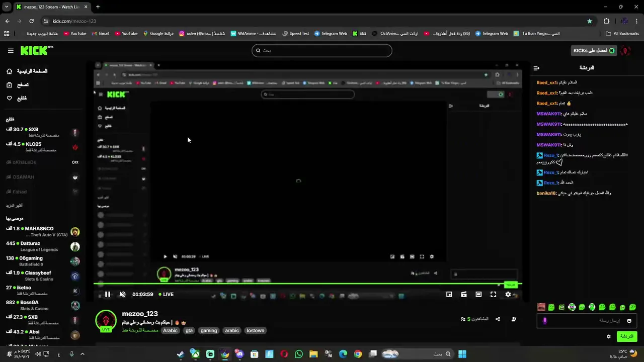Open MAHASNCO recommended channel
This screenshot has height=362, width=644.
43,232
